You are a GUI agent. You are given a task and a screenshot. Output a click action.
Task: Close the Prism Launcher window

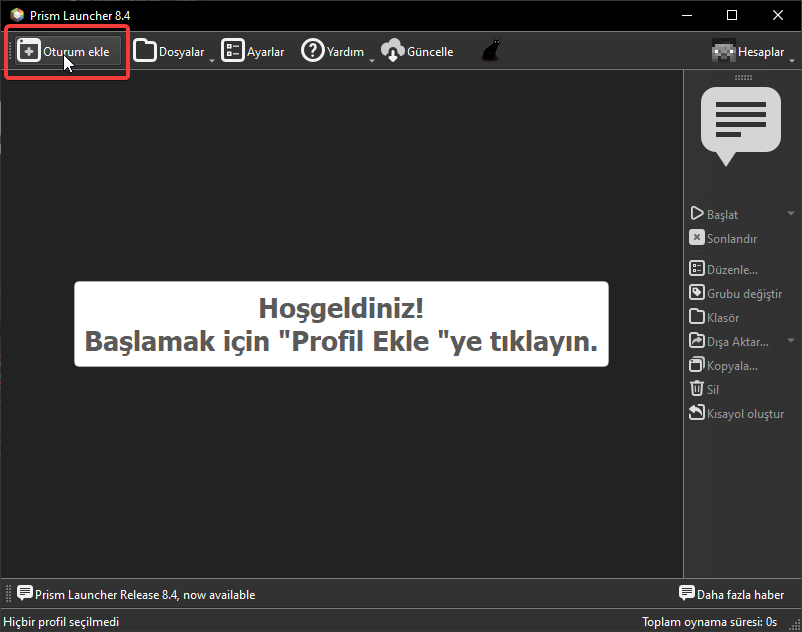(777, 15)
